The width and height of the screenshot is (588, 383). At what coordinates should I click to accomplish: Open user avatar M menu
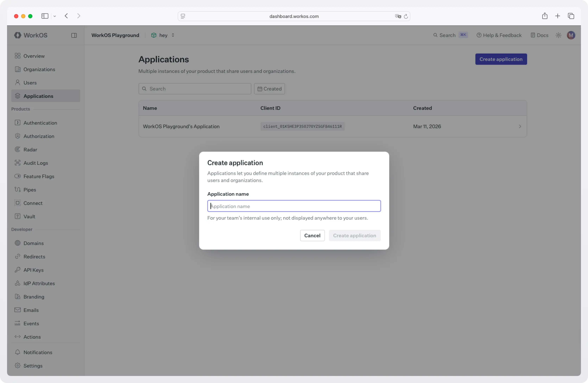571,35
